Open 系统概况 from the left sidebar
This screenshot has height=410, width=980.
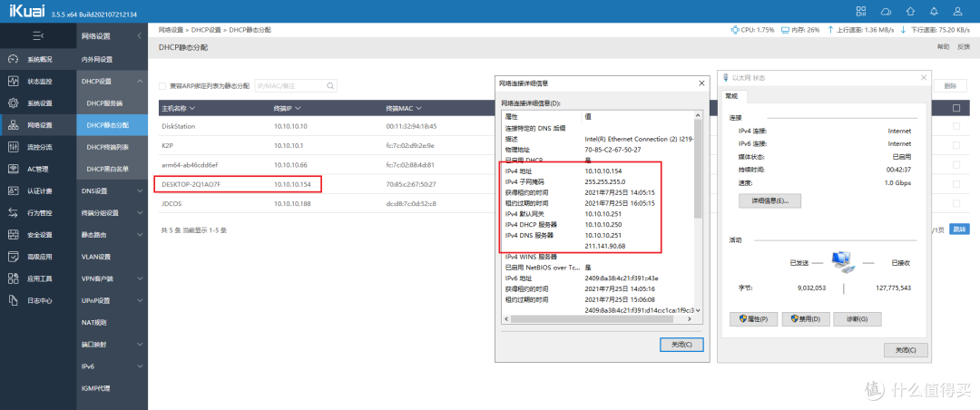pyautogui.click(x=38, y=59)
